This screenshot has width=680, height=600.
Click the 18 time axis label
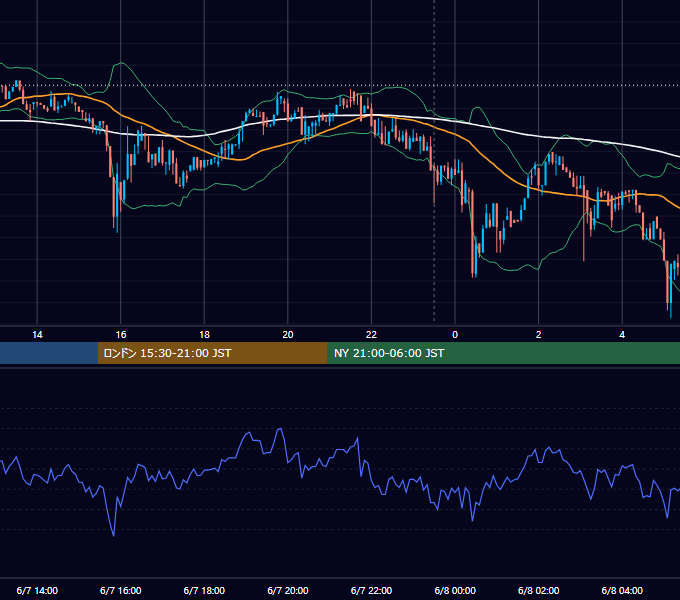pos(204,335)
